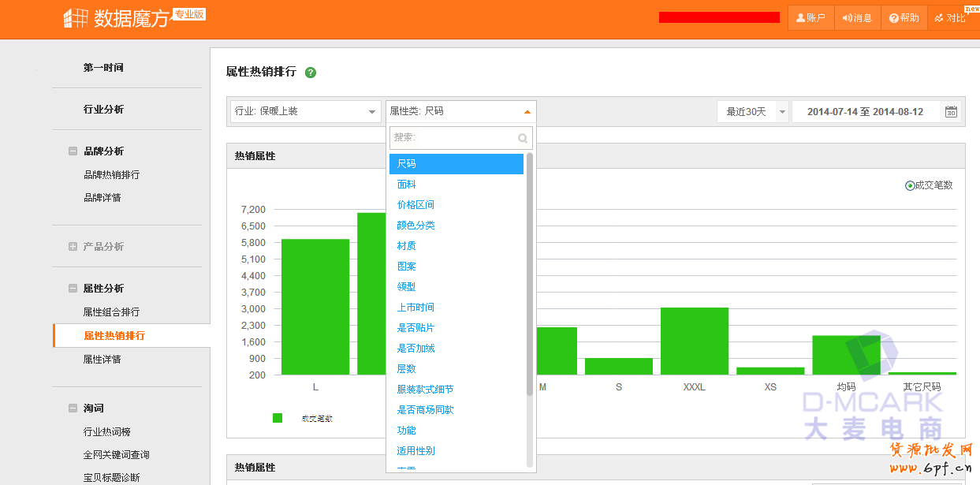Viewport: 980px width, 485px height.
Task: Open the 最近30天 time range dropdown
Action: point(752,112)
